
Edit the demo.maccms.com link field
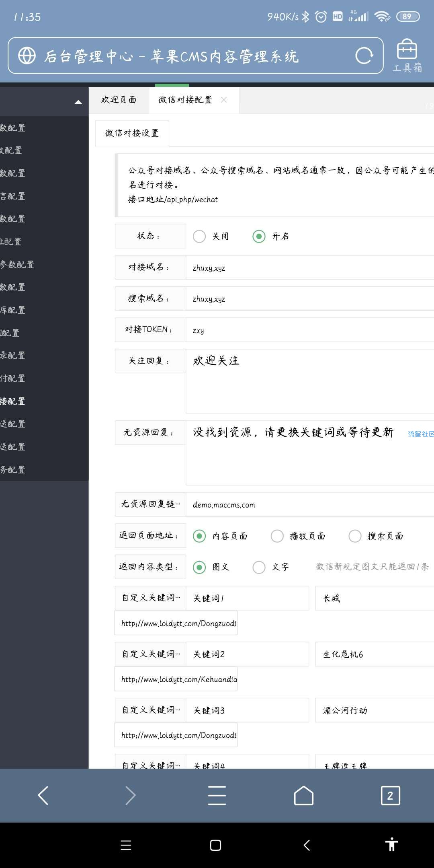pyautogui.click(x=310, y=504)
